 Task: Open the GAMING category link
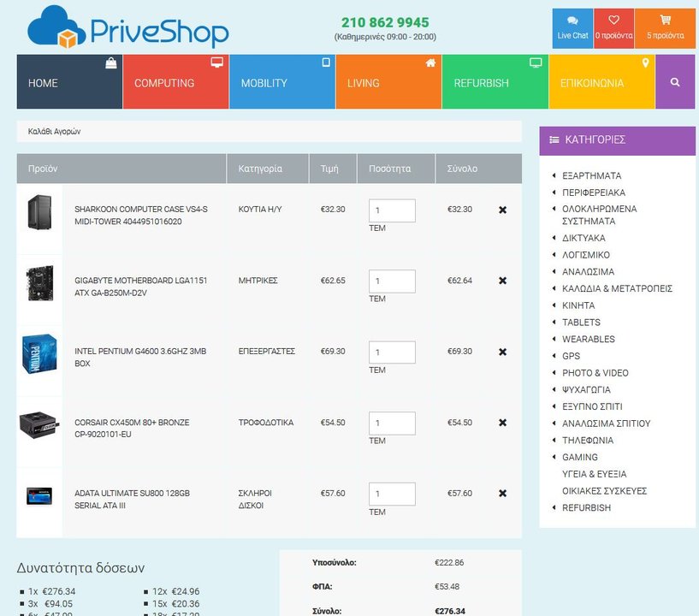tap(580, 458)
